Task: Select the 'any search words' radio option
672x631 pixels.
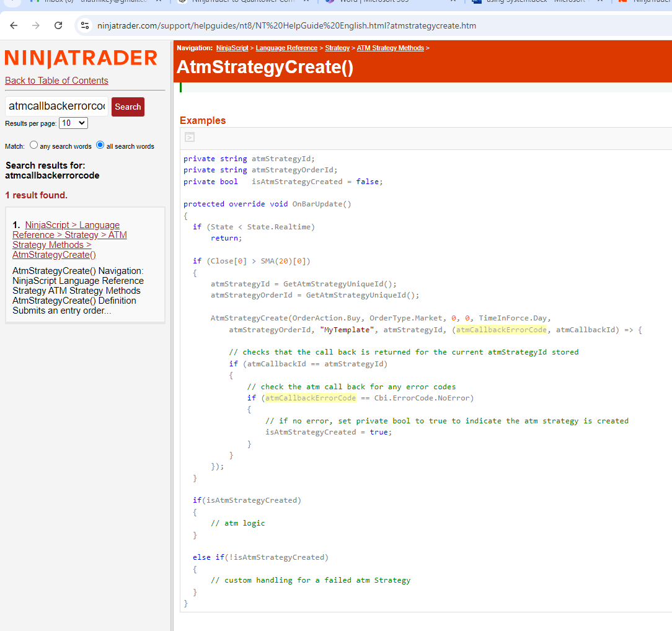Action: 34,145
